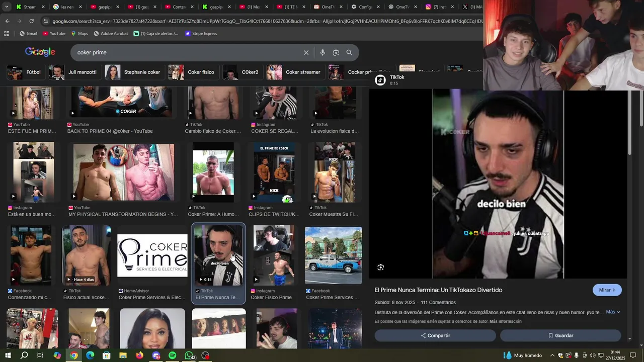Open the EL PRIME DE COSCU clips thumbnail

[x=274, y=172]
